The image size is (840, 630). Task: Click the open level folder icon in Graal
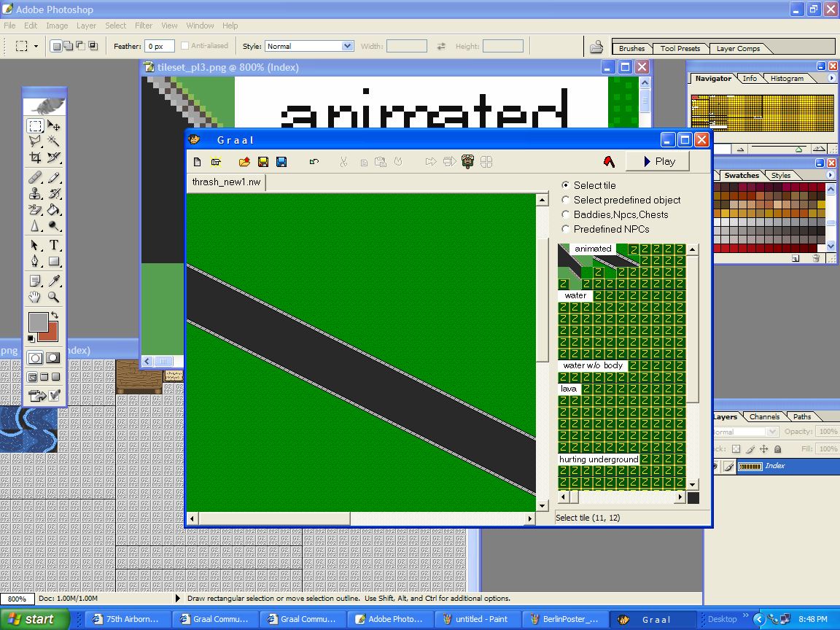click(244, 162)
